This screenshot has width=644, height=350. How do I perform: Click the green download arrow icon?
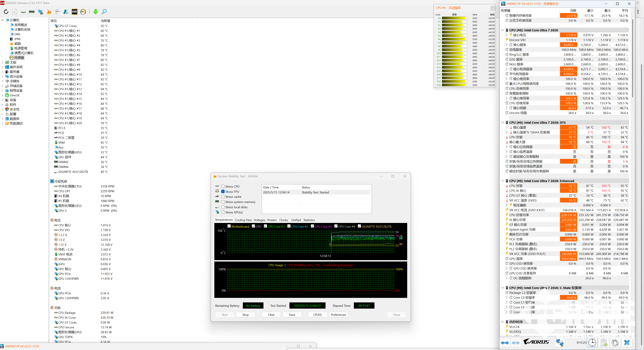click(x=95, y=12)
